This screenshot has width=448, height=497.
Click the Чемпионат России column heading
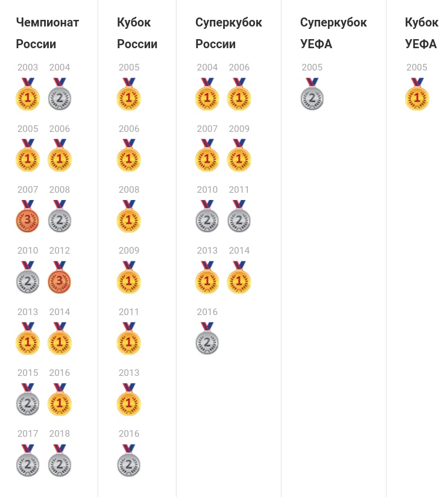pyautogui.click(x=47, y=33)
